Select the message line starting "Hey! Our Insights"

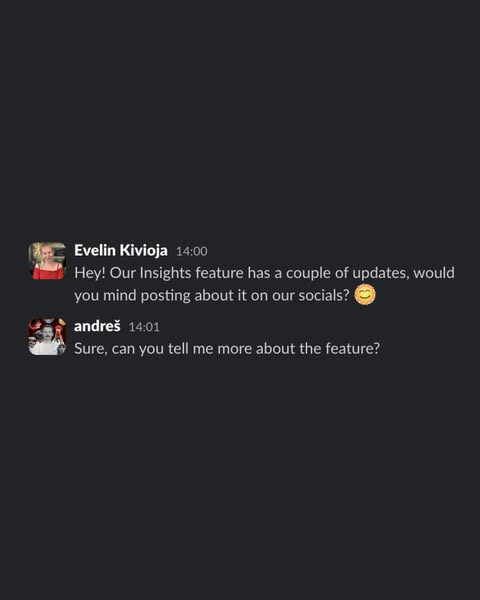coord(264,273)
